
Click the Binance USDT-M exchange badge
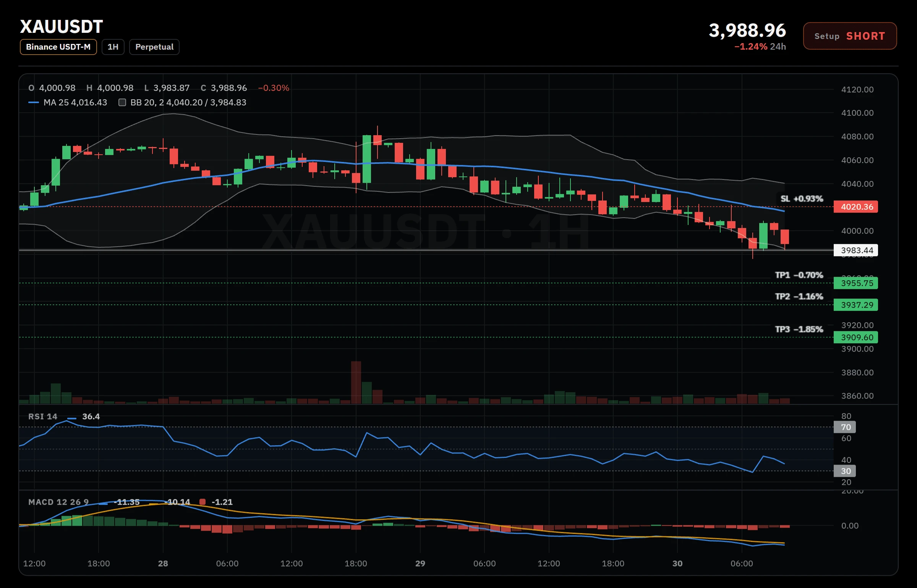point(58,47)
